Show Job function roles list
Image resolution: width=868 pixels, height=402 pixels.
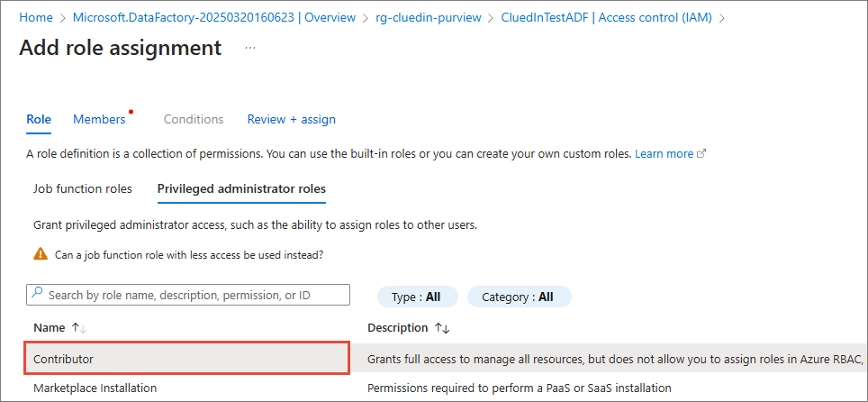coord(83,188)
